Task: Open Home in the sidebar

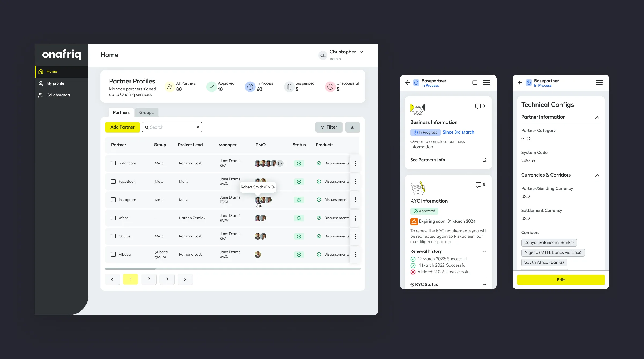Action: click(x=62, y=71)
